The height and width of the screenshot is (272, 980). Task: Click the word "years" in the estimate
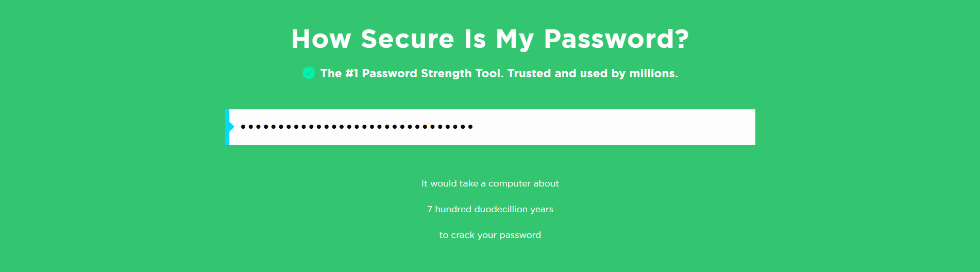(542, 210)
